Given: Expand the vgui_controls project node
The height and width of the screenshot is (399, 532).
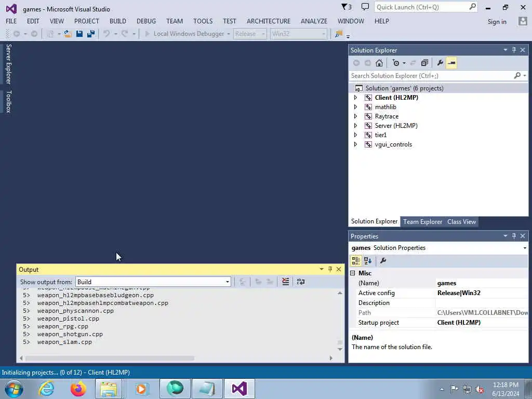Looking at the screenshot, I should 355,144.
